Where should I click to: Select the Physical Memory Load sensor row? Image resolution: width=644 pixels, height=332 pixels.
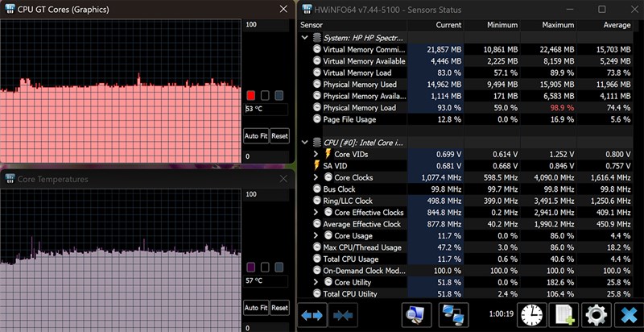(359, 107)
